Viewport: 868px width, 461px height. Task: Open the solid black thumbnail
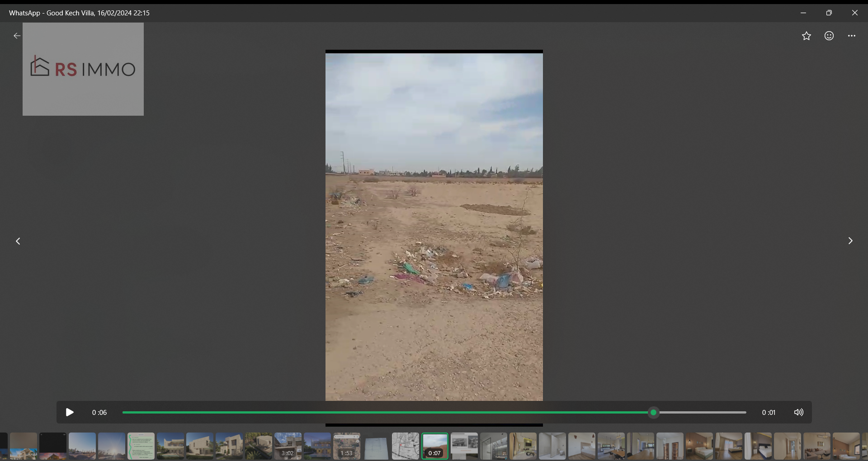click(x=53, y=446)
